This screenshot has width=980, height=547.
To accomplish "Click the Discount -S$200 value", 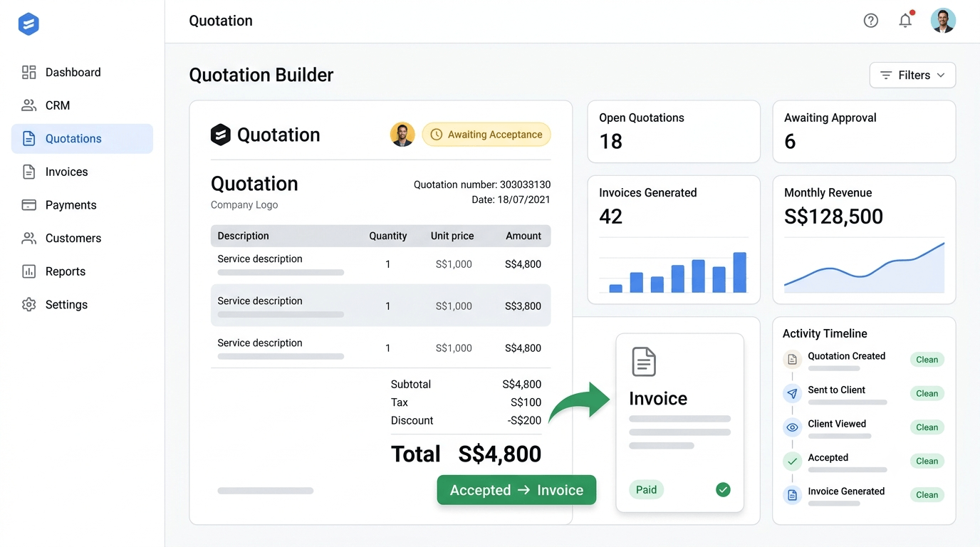I will coord(524,420).
